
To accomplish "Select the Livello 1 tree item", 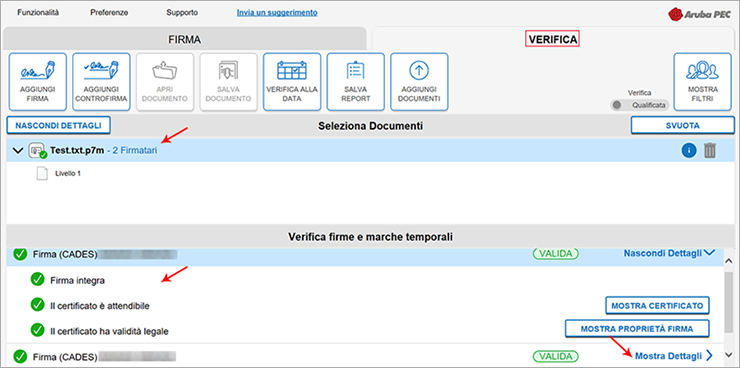I will 68,174.
